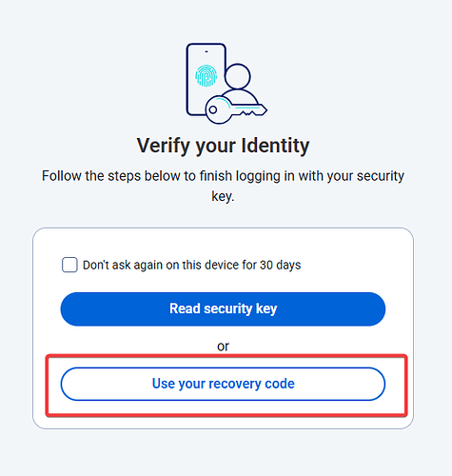Click the phone outline in the illustration
The height and width of the screenshot is (476, 452).
[206, 79]
